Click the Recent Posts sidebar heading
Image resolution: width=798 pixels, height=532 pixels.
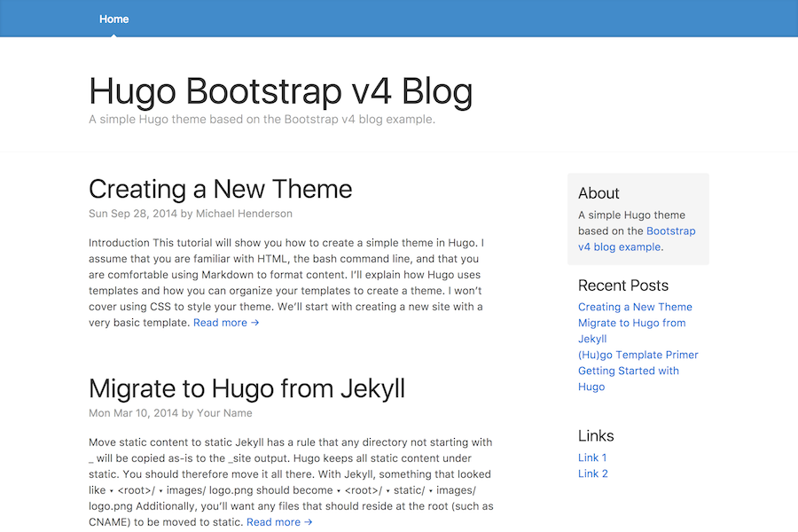point(623,286)
